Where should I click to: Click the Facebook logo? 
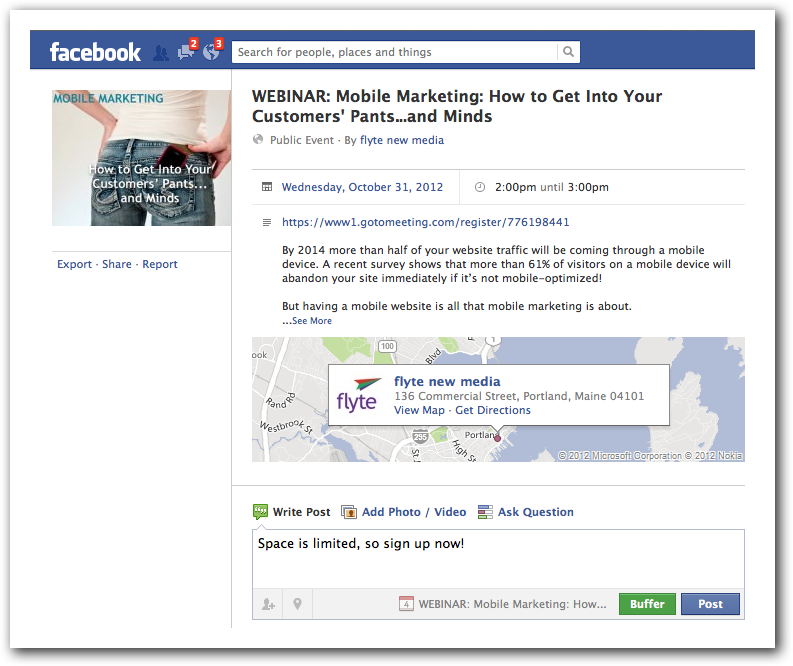click(x=95, y=52)
